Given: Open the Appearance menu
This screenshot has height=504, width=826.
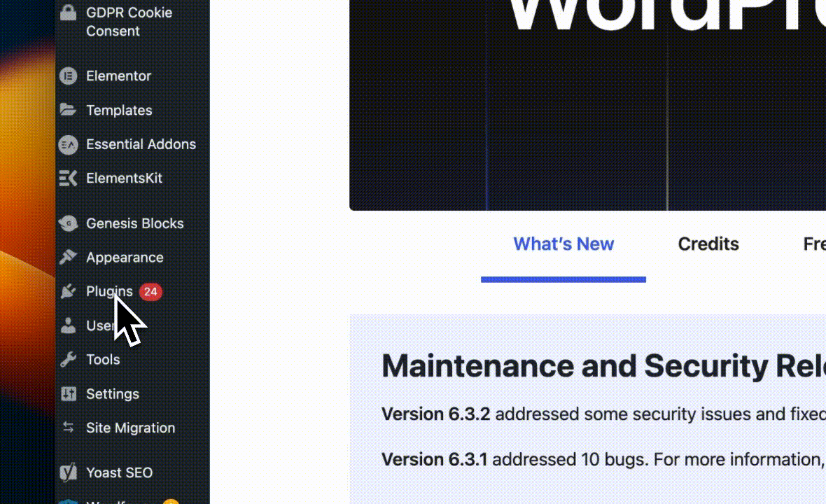Looking at the screenshot, I should [x=125, y=258].
